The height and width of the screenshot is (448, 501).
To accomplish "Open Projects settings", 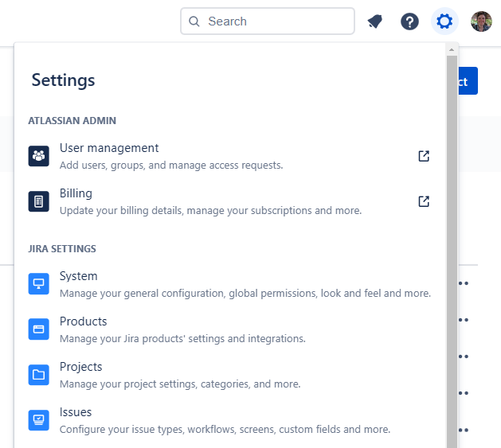I will click(x=229, y=375).
